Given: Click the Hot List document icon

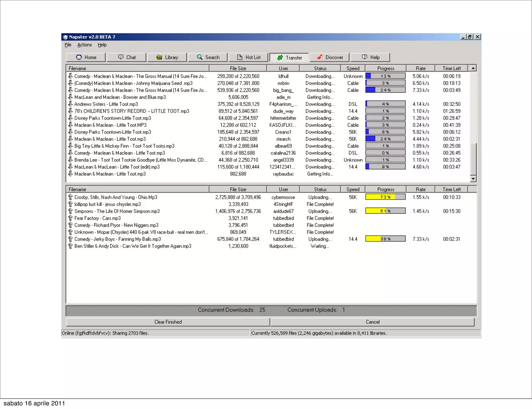Looking at the screenshot, I should coord(240,57).
